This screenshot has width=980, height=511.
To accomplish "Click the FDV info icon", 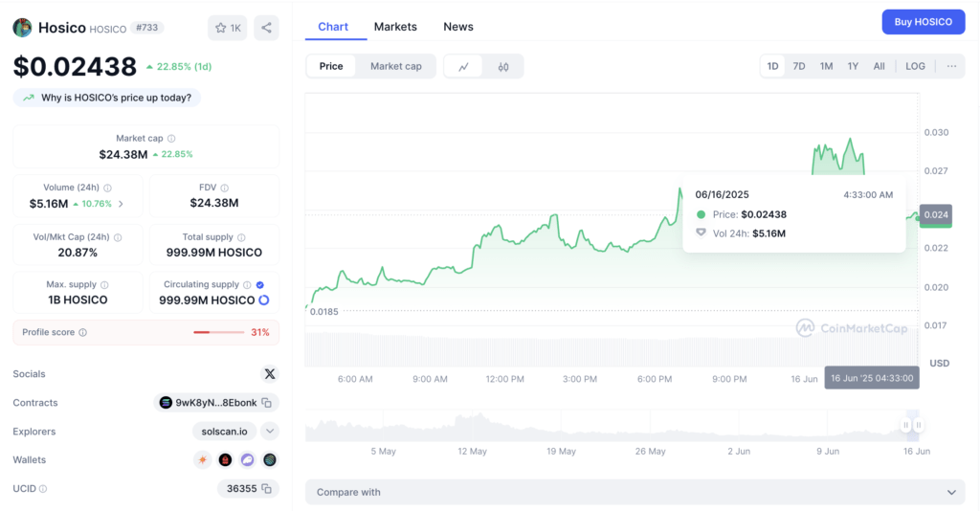I will pos(224,188).
